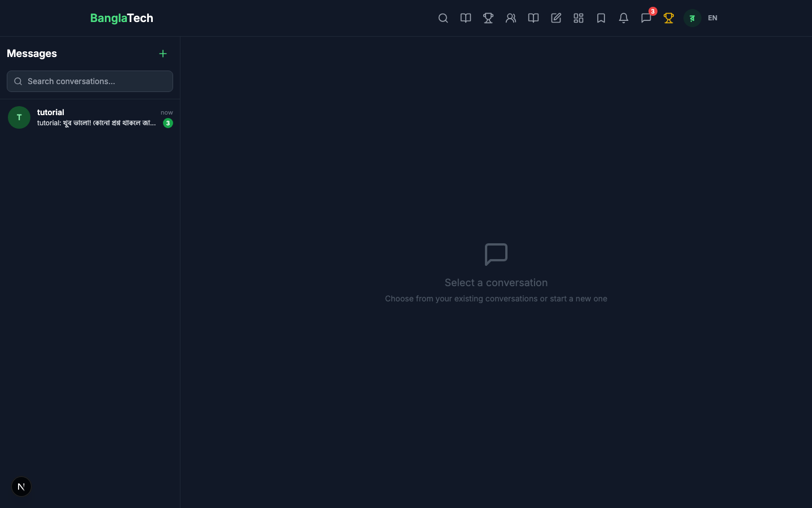Click the green unread count badge in conversation list

[168, 123]
